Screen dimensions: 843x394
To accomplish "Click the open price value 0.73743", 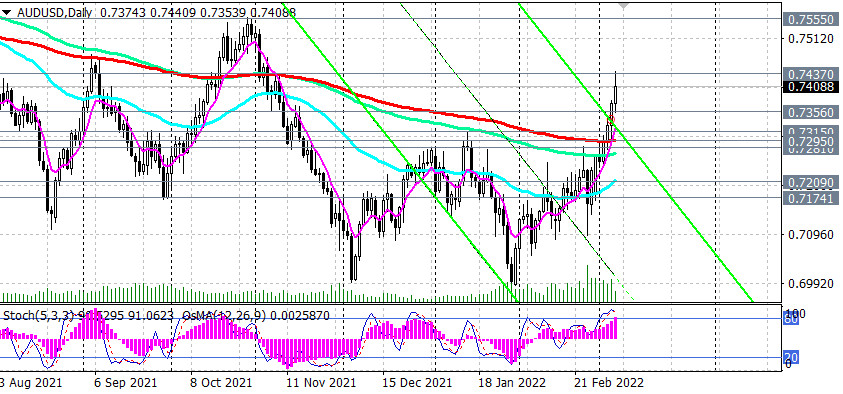I will pos(122,13).
